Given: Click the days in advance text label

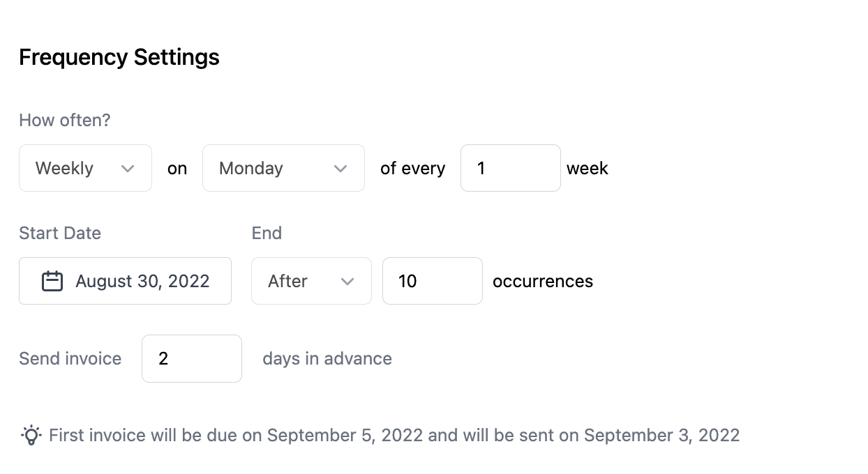Looking at the screenshot, I should coord(327,358).
